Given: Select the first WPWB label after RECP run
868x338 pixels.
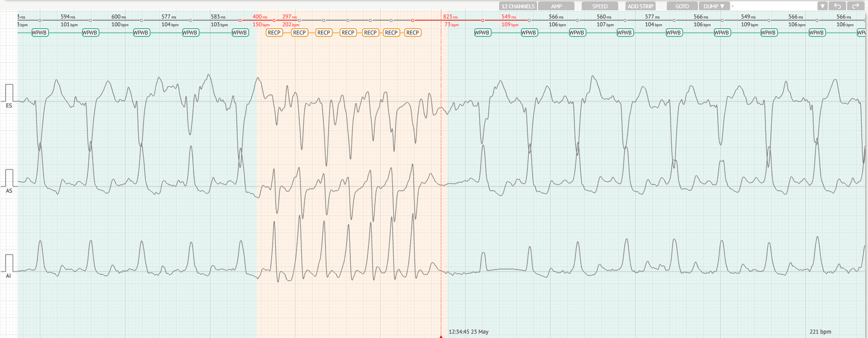Looking at the screenshot, I should tap(482, 33).
